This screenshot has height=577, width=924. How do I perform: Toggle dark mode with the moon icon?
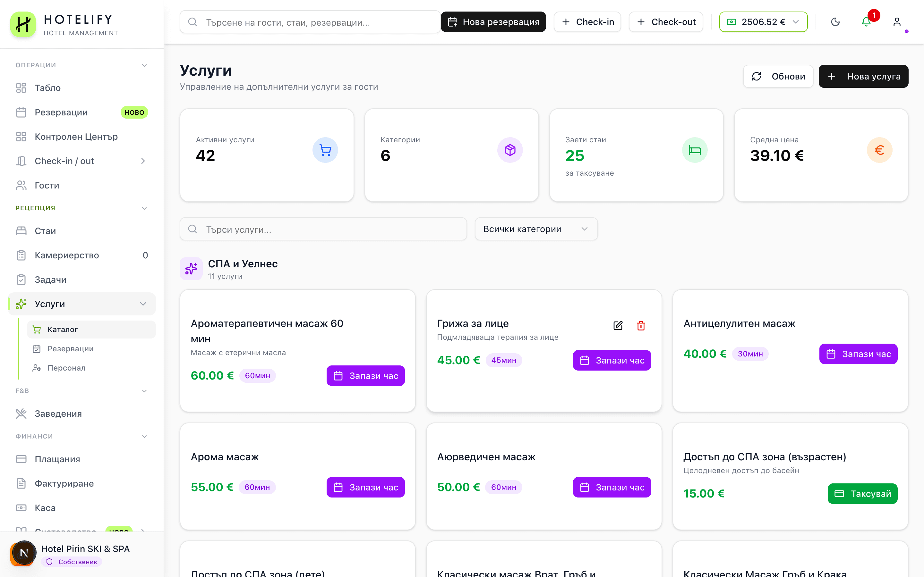click(x=835, y=22)
